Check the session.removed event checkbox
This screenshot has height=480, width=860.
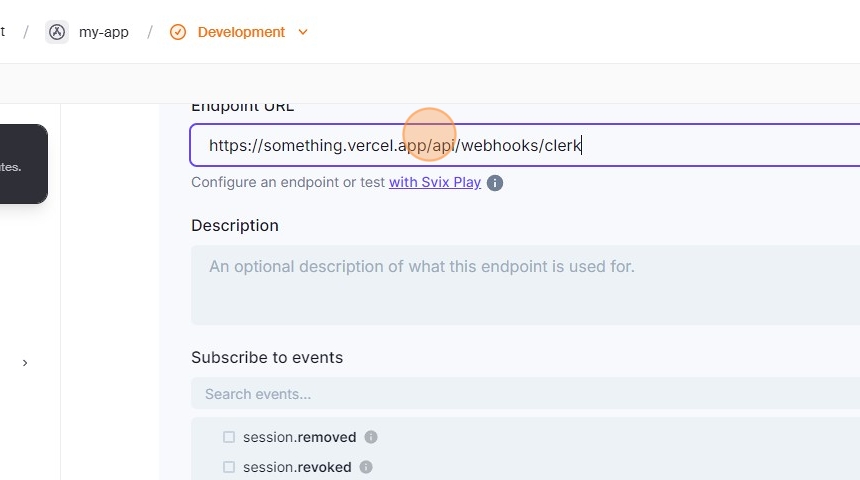229,437
